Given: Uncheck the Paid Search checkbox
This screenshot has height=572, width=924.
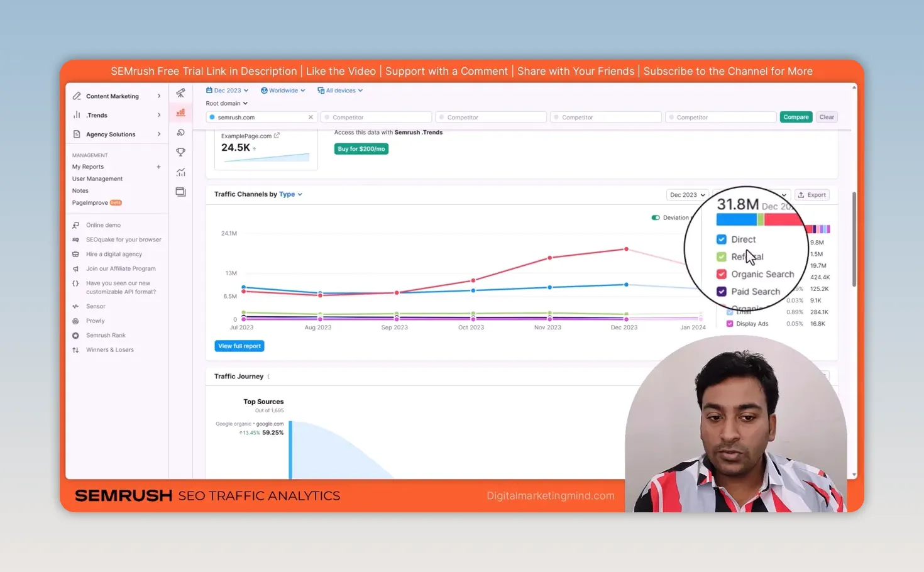Looking at the screenshot, I should pyautogui.click(x=722, y=292).
